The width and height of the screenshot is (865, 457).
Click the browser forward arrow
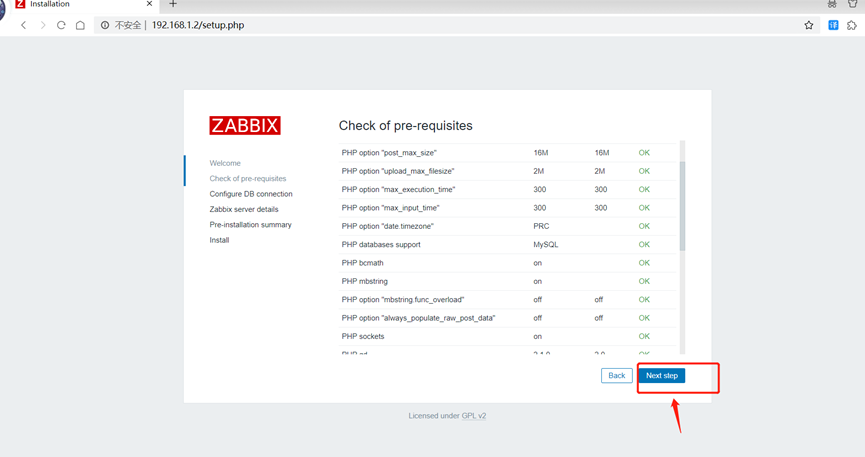[42, 25]
